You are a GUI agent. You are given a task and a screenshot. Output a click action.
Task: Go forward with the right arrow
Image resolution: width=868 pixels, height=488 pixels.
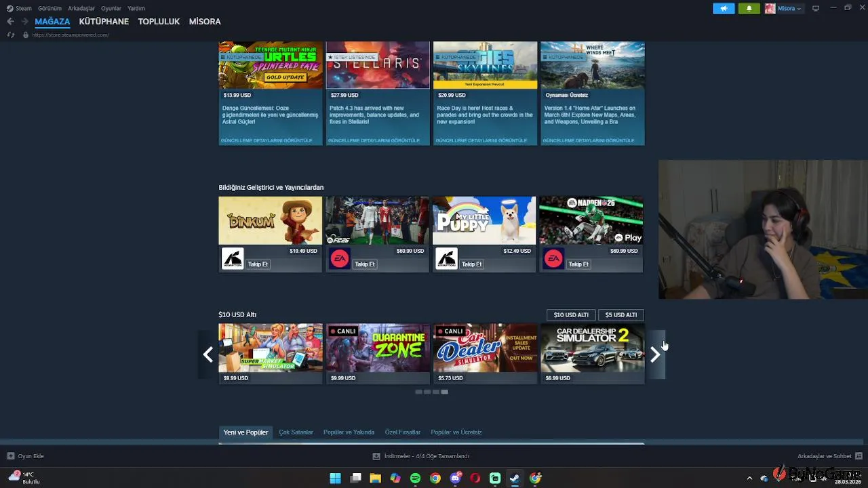[x=25, y=22]
